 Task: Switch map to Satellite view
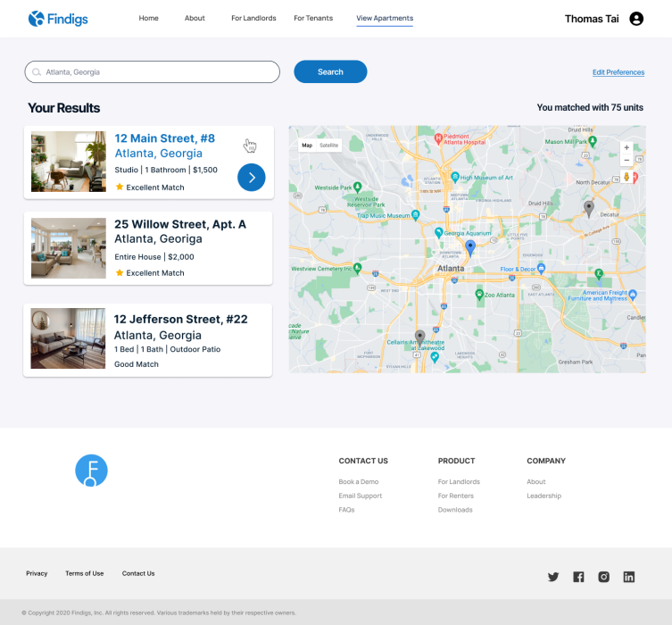pyautogui.click(x=329, y=145)
